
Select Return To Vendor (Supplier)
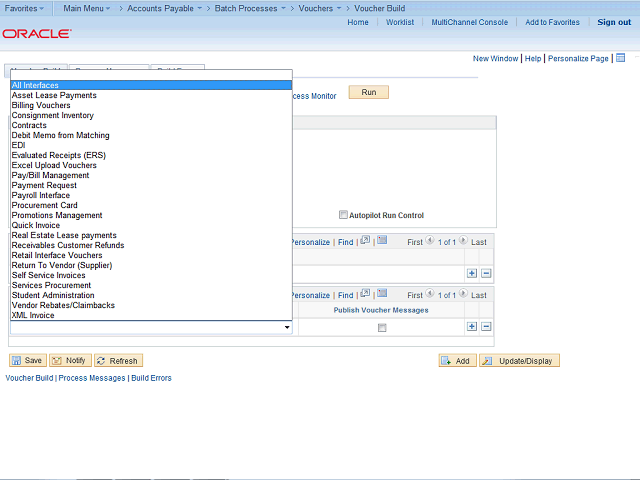coord(151,265)
